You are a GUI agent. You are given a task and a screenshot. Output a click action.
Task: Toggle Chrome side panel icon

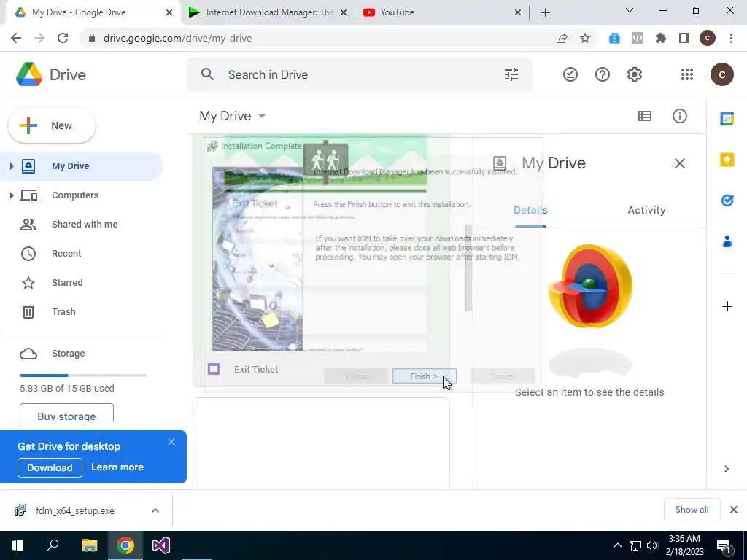tap(684, 38)
